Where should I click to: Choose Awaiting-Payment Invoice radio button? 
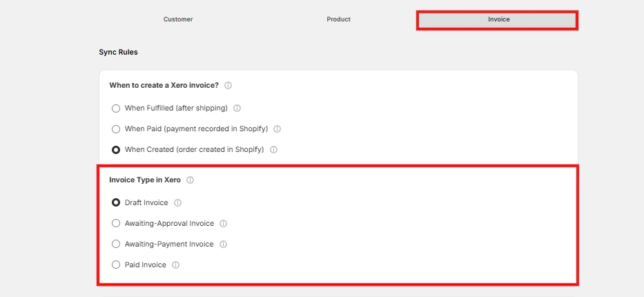pyautogui.click(x=116, y=244)
